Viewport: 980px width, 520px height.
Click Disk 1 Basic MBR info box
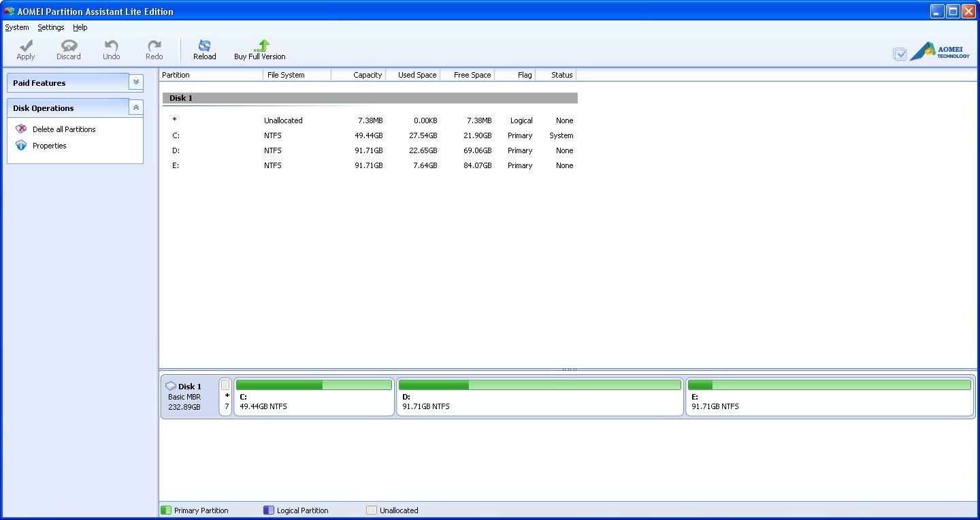click(x=189, y=397)
